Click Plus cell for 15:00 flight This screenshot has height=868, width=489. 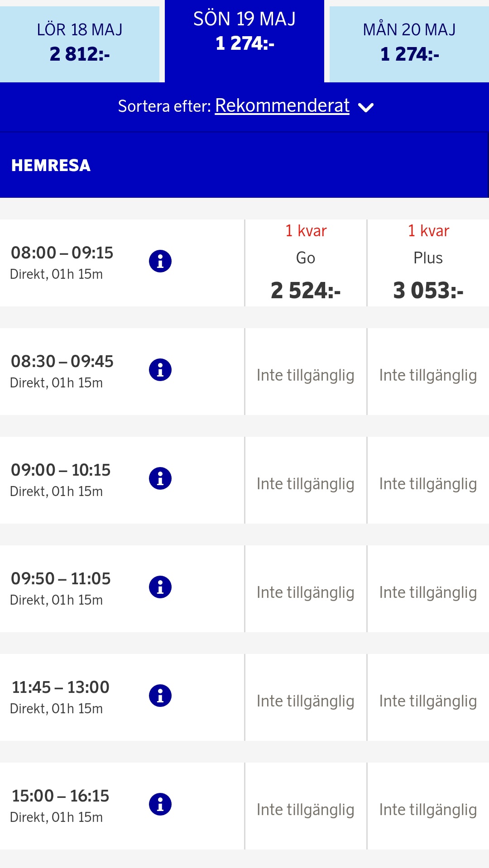click(428, 810)
